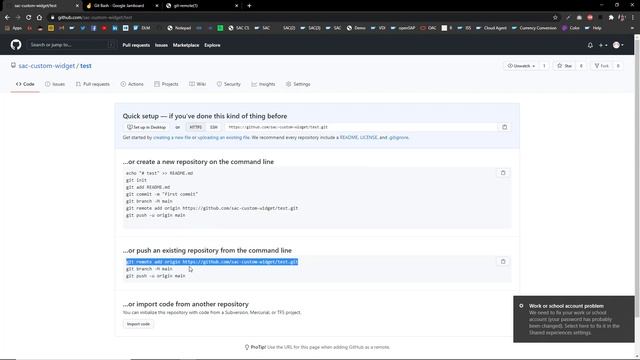This screenshot has width=640, height=360.
Task: Open the notifications bell
Action: pyautogui.click(x=590, y=45)
